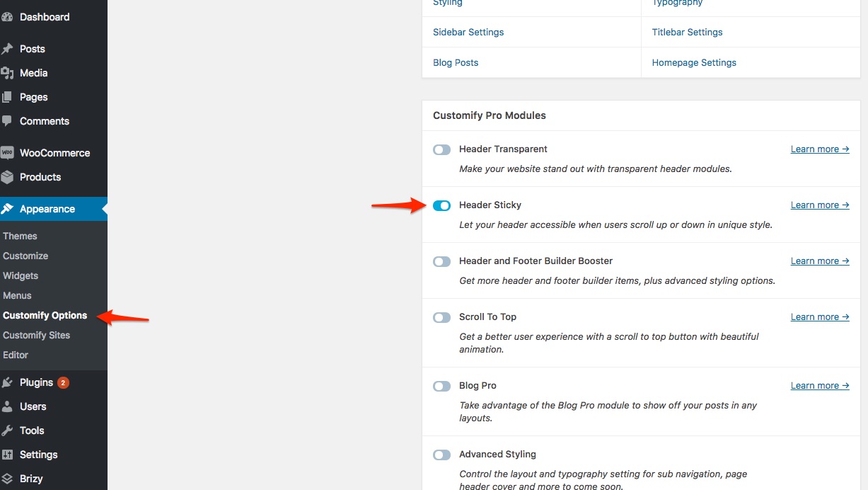Screen dimensions: 868x490
Task: Click the "Customify Pro Modules" heading
Action: (x=490, y=115)
